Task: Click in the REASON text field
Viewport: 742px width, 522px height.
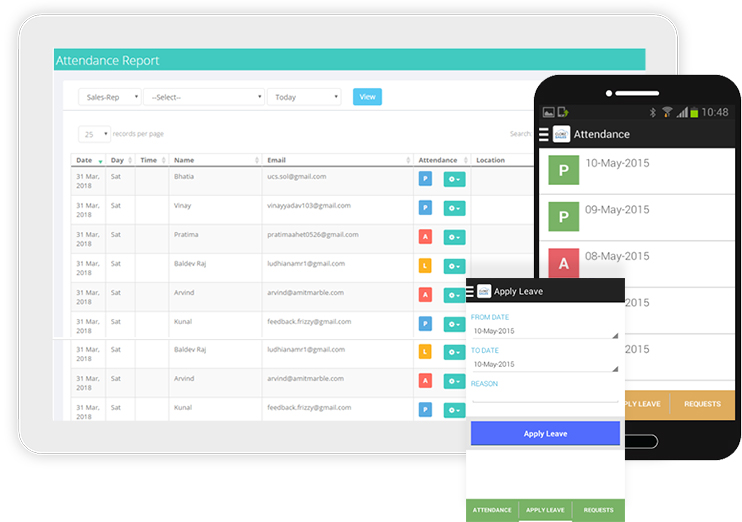Action: [x=545, y=396]
